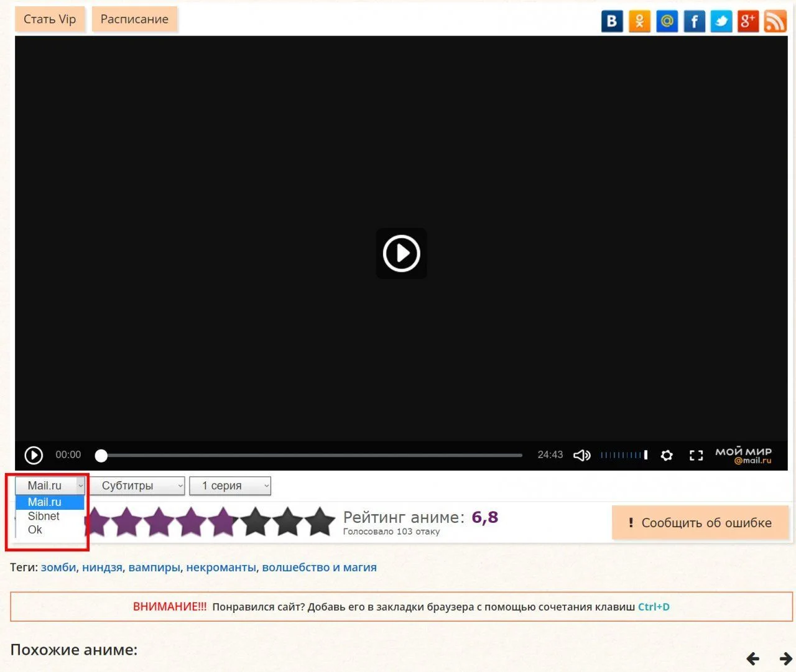Viewport: 796px width, 672px height.
Task: Open the ниндзя tag link
Action: point(102,568)
